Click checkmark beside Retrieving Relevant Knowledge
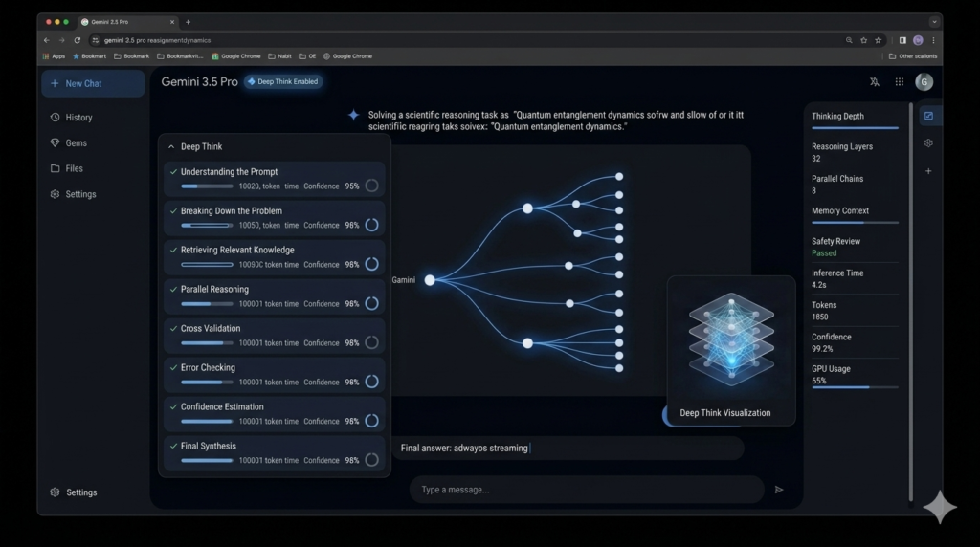 (174, 250)
